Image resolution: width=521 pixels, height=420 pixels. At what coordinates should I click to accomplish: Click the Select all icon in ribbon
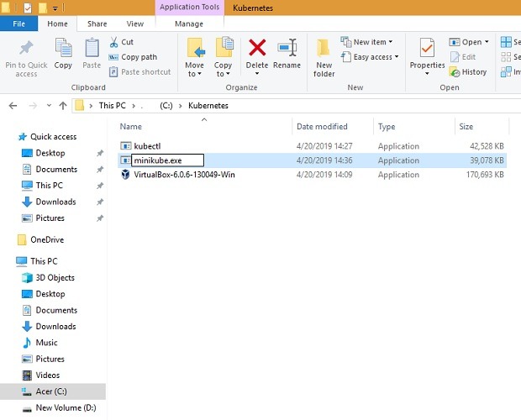click(x=506, y=42)
